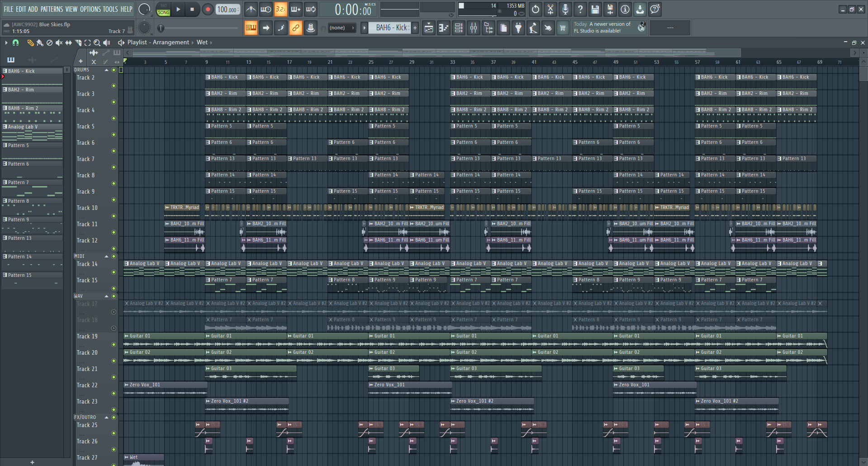
Task: Select the Zoom magnifier tool
Action: (x=97, y=43)
